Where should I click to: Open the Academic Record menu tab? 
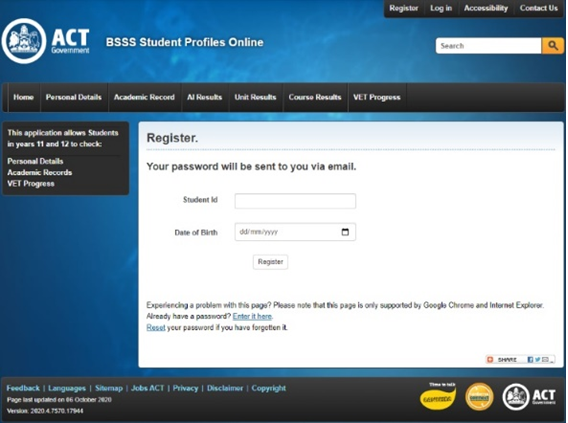[144, 97]
